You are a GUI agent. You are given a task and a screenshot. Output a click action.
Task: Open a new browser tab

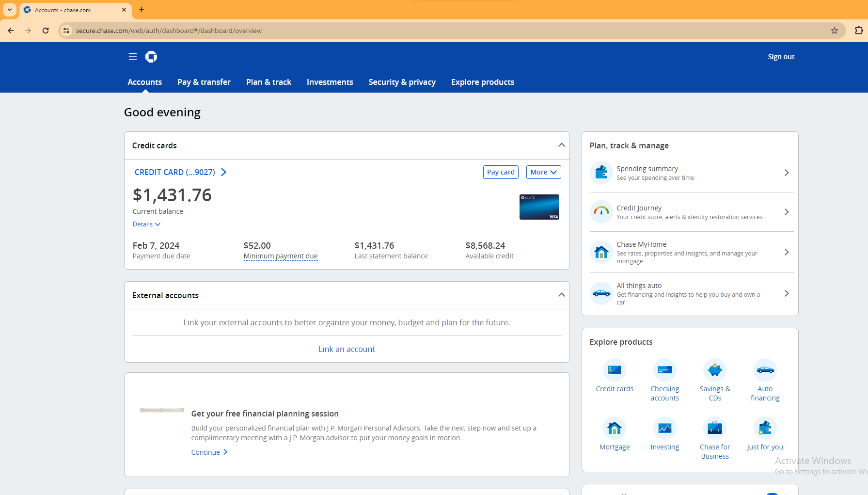coord(142,10)
